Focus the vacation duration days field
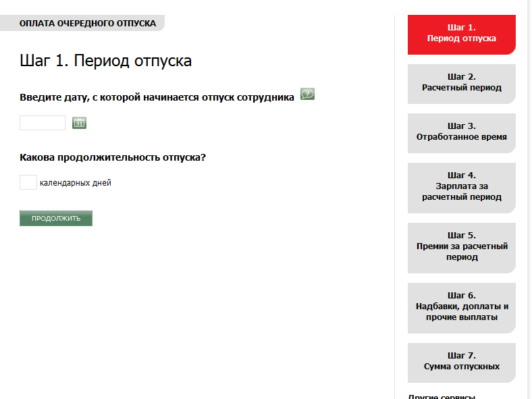Viewport: 532px width, 399px height. 28,182
